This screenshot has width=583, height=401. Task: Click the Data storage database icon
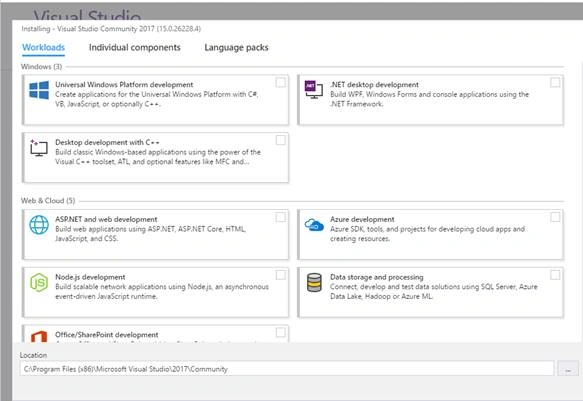(x=314, y=282)
